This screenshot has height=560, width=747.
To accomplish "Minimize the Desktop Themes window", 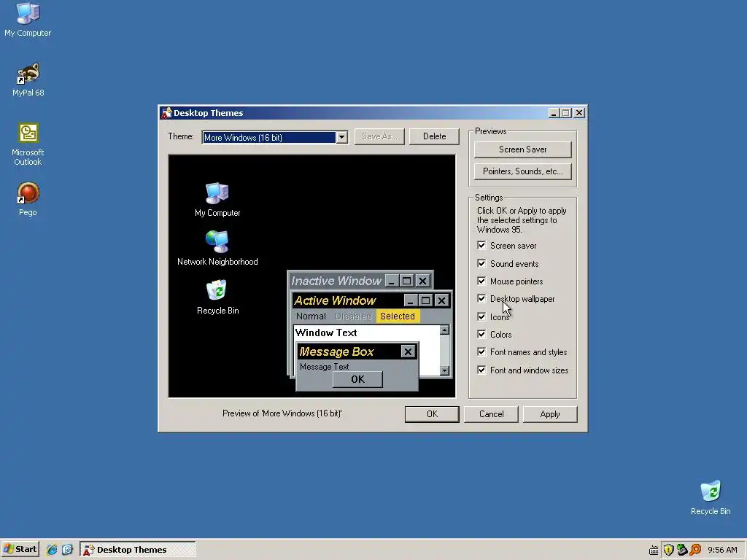I will coord(553,113).
